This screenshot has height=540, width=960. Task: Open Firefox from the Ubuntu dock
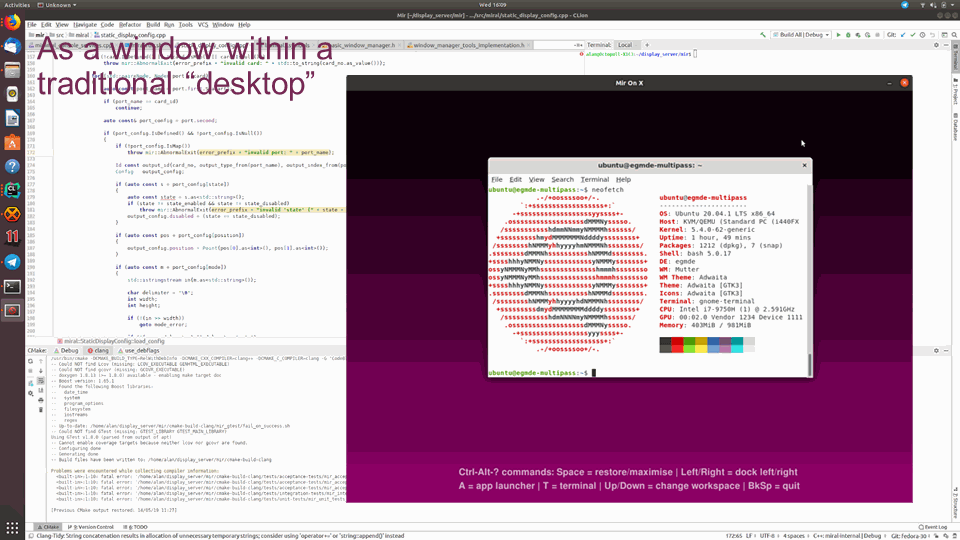click(x=12, y=22)
